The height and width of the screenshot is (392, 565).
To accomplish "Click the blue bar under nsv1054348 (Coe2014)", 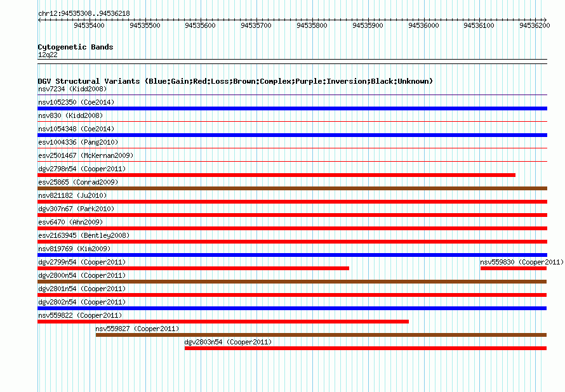I will point(292,135).
